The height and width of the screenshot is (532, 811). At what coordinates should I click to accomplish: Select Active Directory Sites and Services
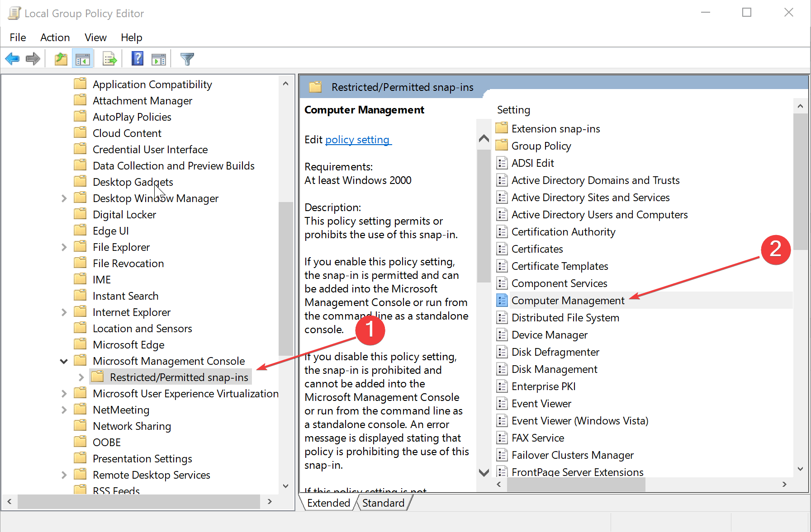(x=590, y=197)
